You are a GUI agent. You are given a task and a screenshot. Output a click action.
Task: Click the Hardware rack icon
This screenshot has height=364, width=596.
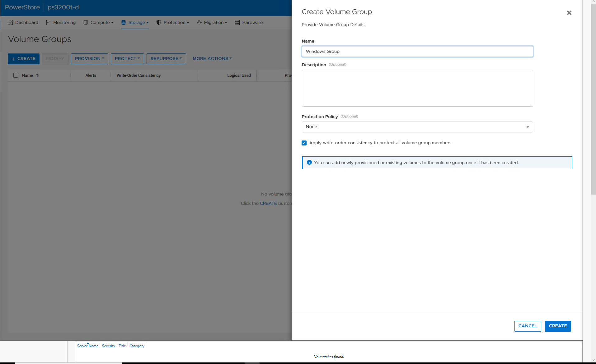237,22
